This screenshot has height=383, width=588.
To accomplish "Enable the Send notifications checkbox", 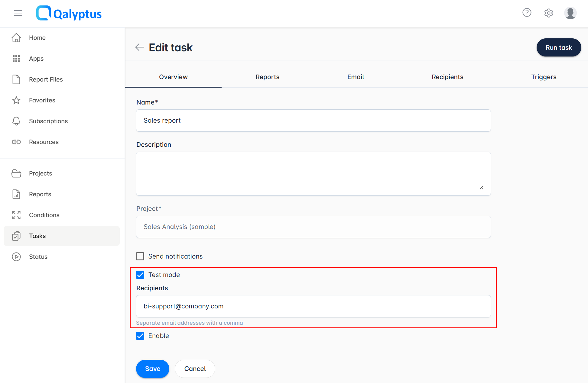I will click(140, 256).
